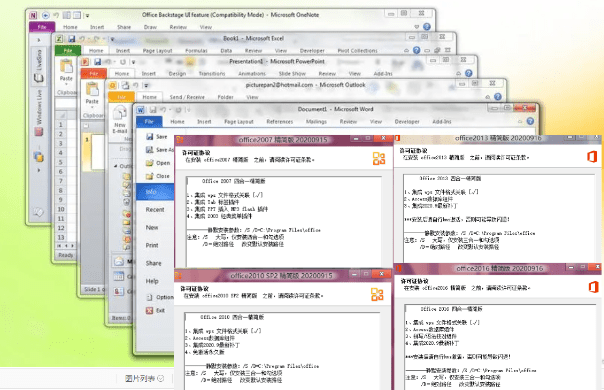This screenshot has height=390, width=604.
Task: Open Send / Receive tab in Outlook
Action: point(187,98)
